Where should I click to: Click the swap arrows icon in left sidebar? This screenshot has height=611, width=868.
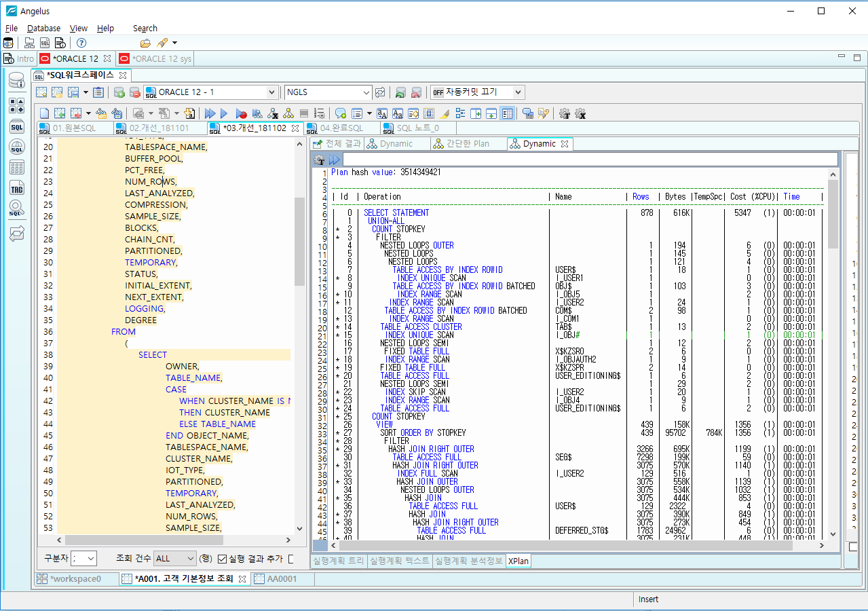(16, 234)
